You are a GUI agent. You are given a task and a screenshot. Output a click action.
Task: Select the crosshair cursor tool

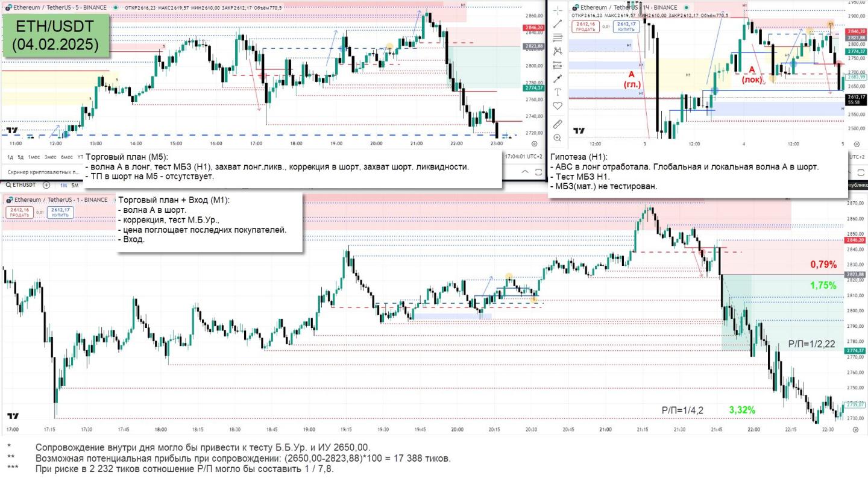558,10
